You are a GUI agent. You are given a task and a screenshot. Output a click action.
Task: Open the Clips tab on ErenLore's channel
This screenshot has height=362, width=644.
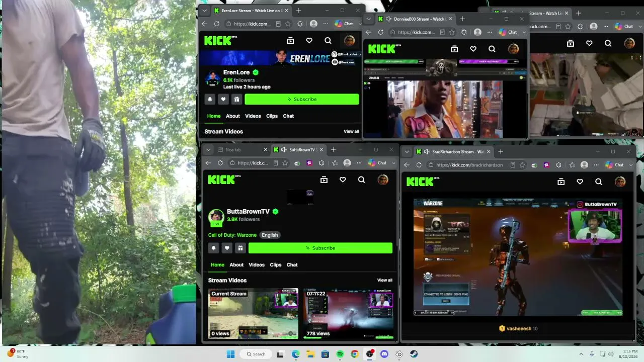click(x=272, y=116)
